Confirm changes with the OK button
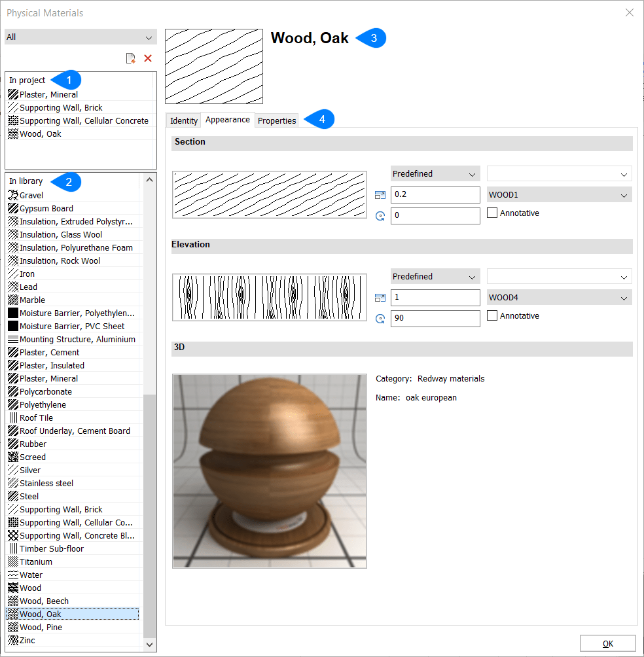 point(607,643)
